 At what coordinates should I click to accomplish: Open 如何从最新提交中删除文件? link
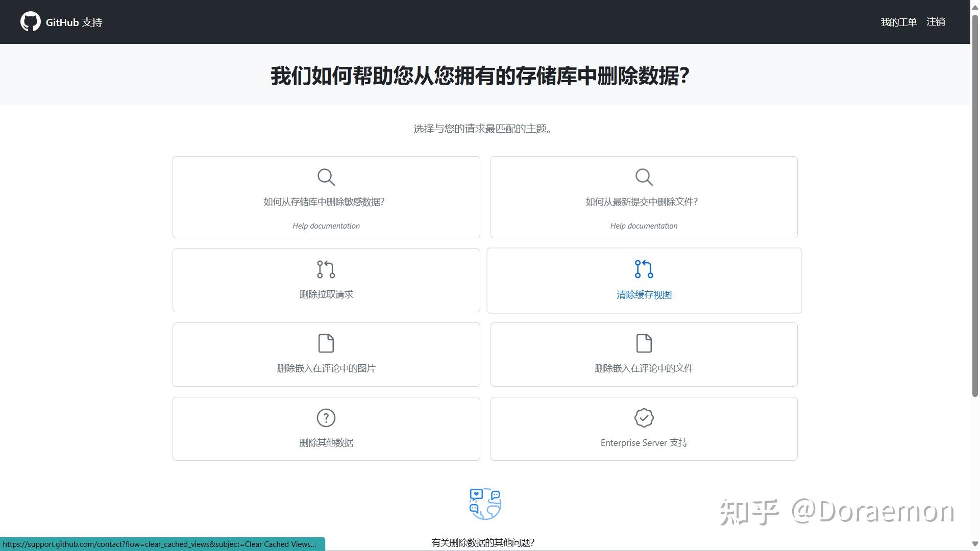point(642,202)
